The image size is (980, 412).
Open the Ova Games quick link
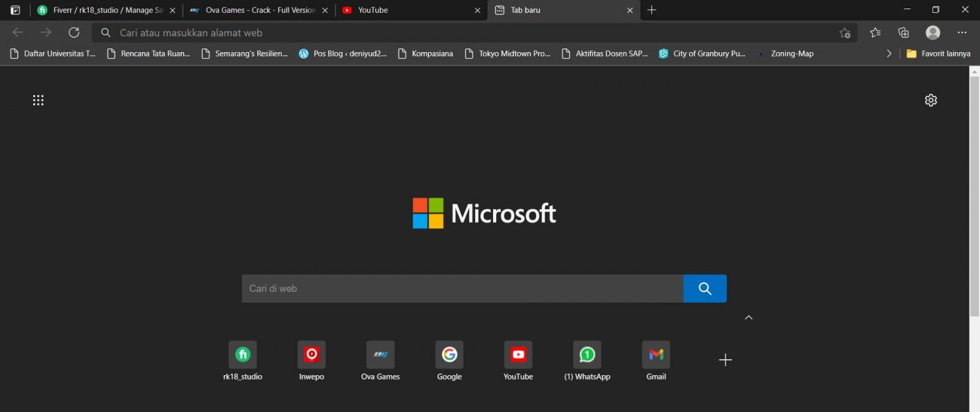click(380, 360)
